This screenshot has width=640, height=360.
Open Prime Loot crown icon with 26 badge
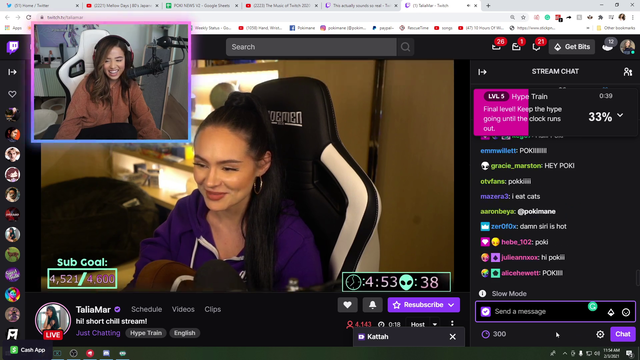coord(496,47)
